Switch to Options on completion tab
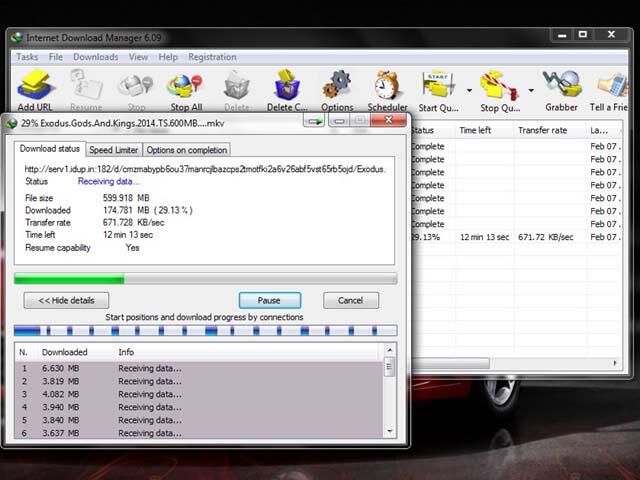640x480 pixels. tap(187, 150)
